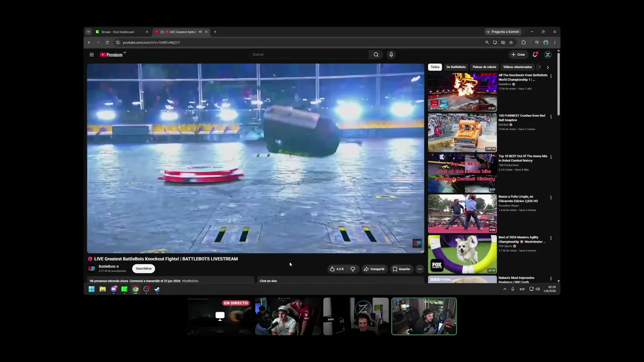Select the Peleas de robots filter chip

485,67
